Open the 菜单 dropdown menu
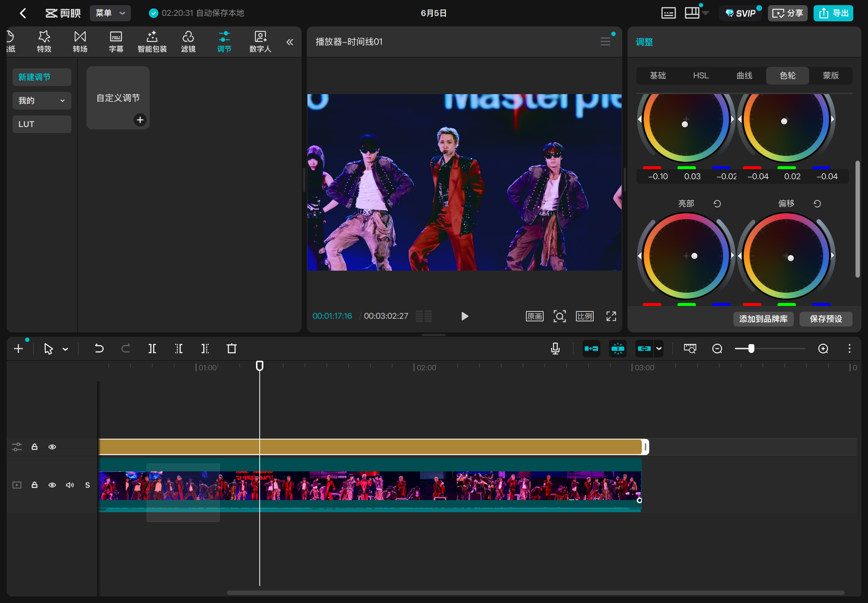 pos(110,13)
